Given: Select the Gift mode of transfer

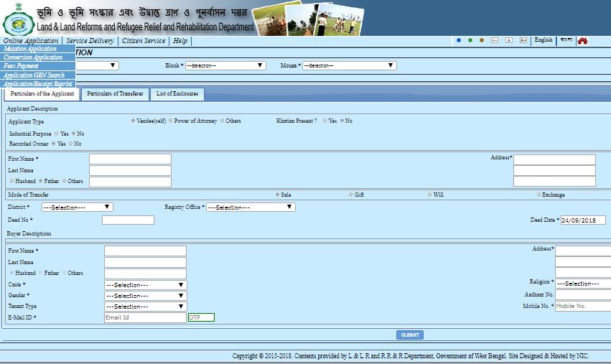Looking at the screenshot, I should [351, 195].
